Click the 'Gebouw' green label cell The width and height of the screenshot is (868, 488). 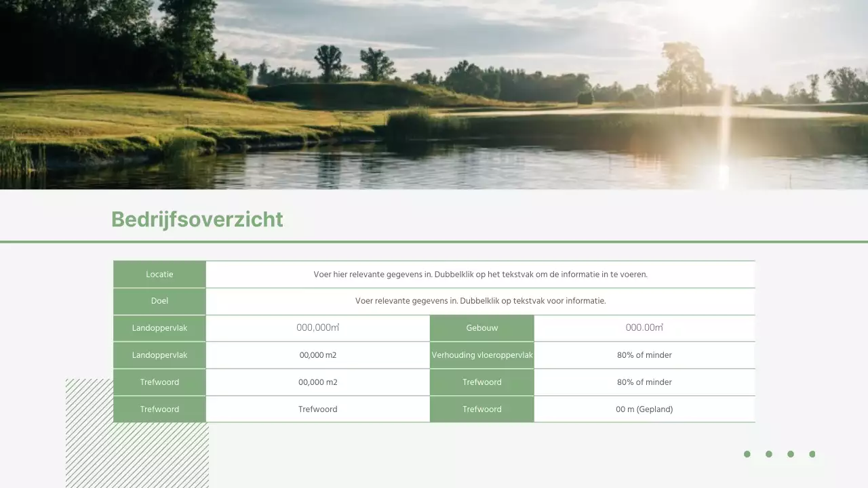coord(481,328)
